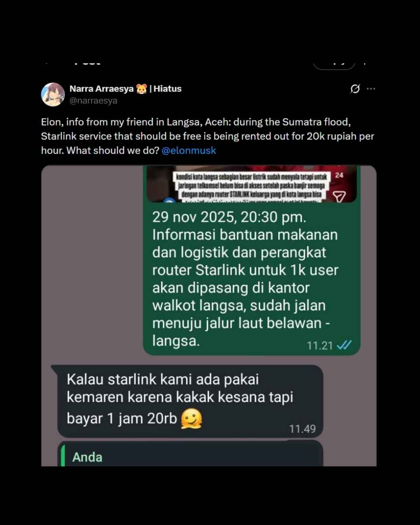
Task: Open the three-dot more options menu
Action: pyautogui.click(x=371, y=89)
